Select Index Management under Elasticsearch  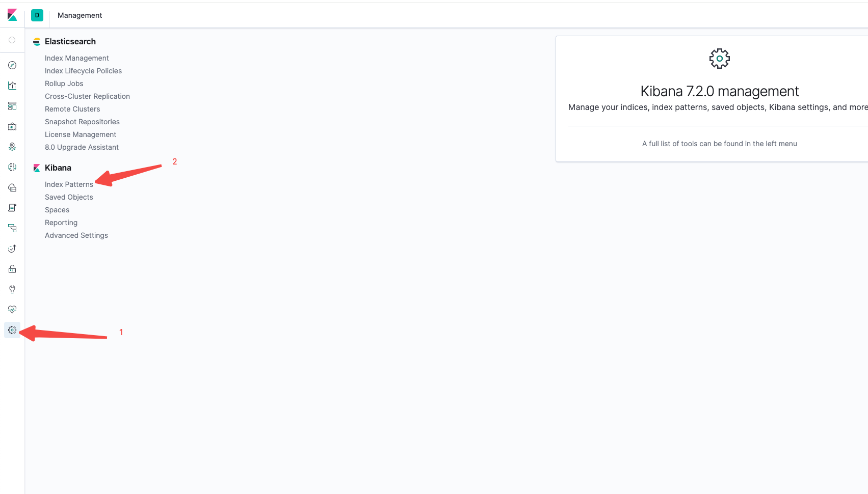click(x=76, y=58)
